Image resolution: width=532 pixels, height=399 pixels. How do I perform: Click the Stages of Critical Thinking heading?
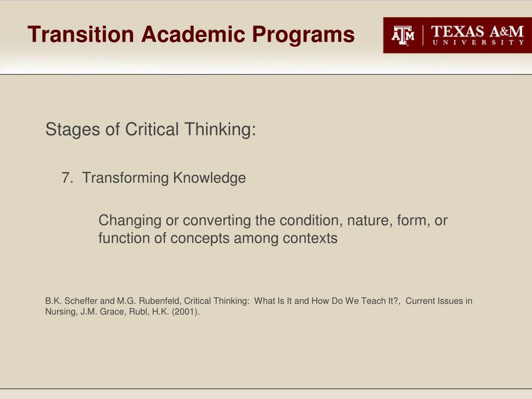[x=151, y=129]
